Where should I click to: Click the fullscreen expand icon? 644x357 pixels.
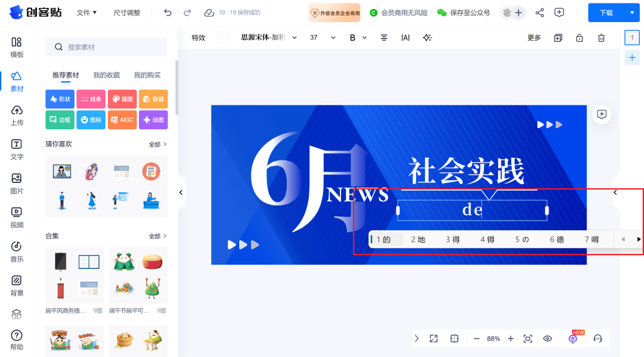(x=434, y=339)
